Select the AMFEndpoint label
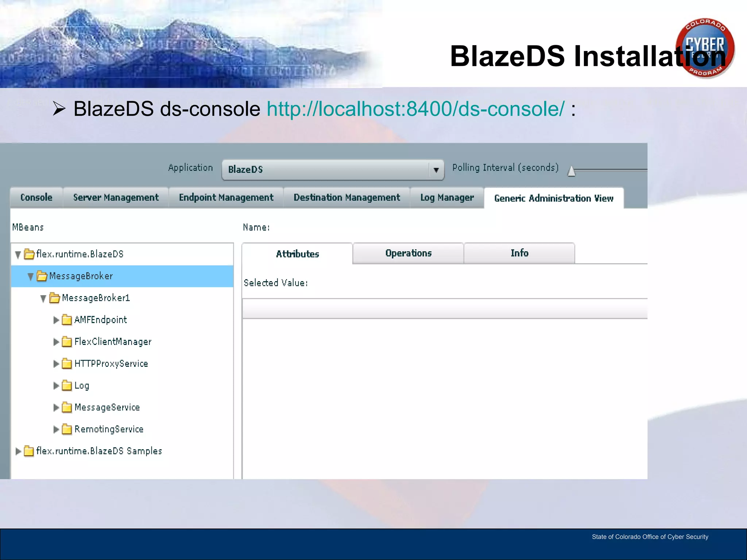 tap(101, 320)
